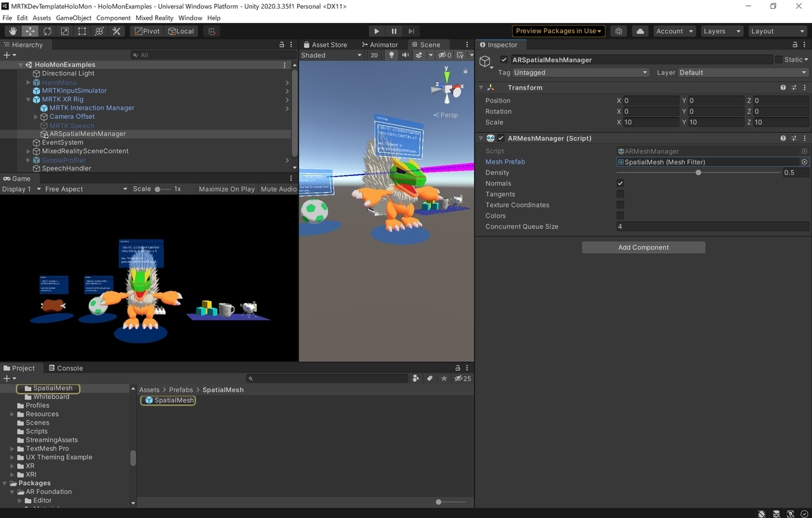Lock the Inspector panel
The height and width of the screenshot is (518, 812).
tap(794, 45)
